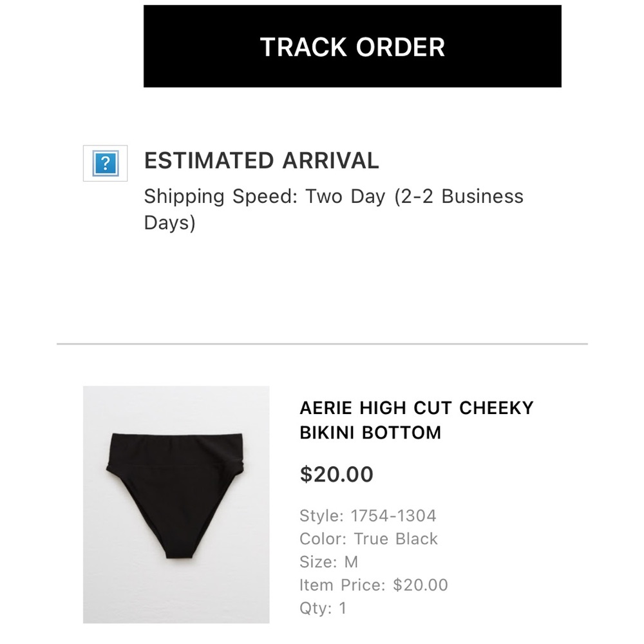
Task: Click the word "Days)" under Shipping Speed
Action: 169,223
